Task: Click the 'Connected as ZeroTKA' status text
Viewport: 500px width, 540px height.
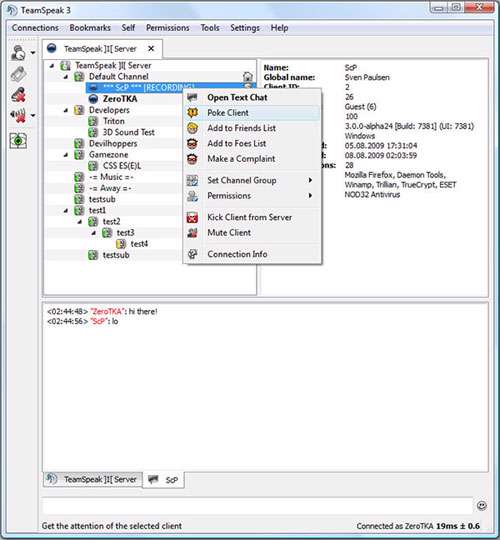Action: pos(395,526)
